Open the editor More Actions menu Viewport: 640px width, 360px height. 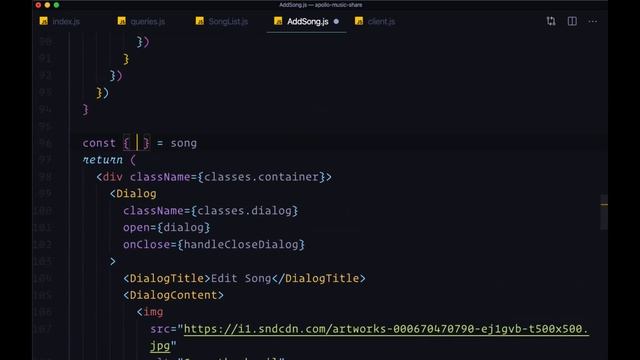pyautogui.click(x=593, y=21)
